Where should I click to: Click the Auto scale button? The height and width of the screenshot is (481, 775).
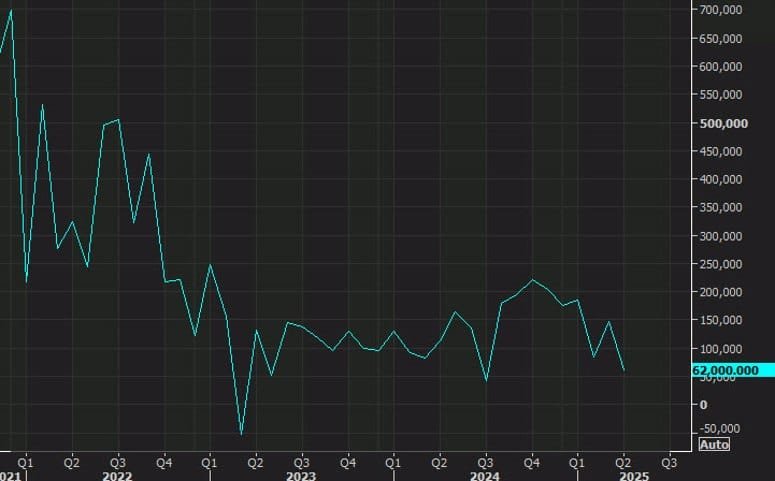coord(714,444)
